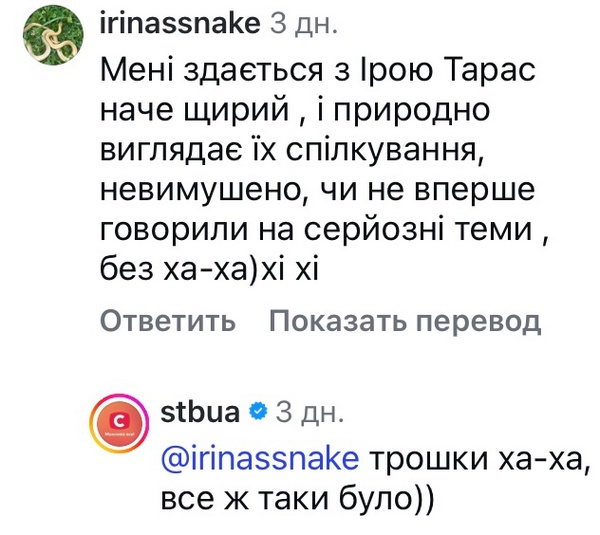Click the blue verified badge next to stbua
600x535 pixels.
pos(257,411)
